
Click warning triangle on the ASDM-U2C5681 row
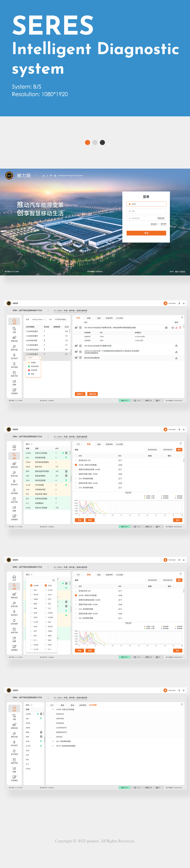tap(176, 352)
